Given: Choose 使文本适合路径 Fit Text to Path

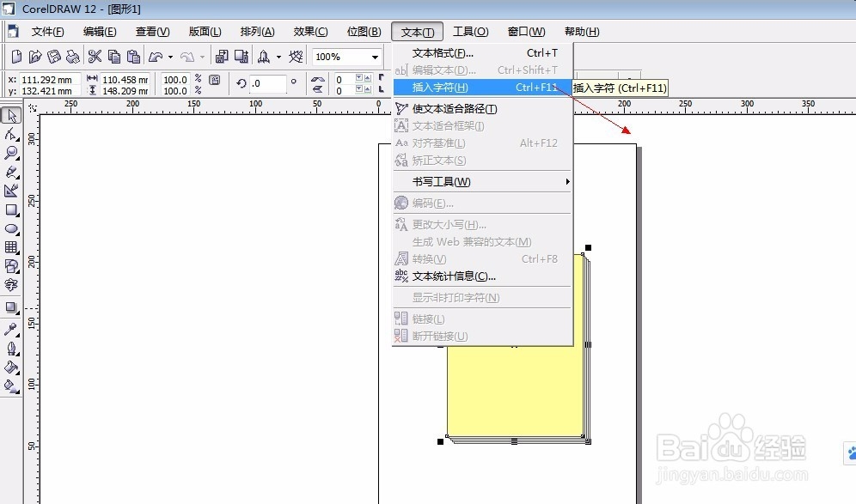Looking at the screenshot, I should [482, 109].
